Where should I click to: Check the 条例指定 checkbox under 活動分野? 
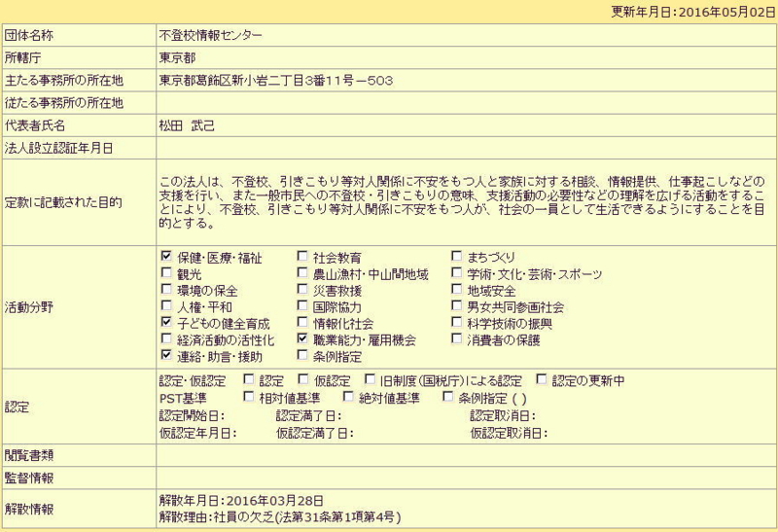(x=302, y=355)
